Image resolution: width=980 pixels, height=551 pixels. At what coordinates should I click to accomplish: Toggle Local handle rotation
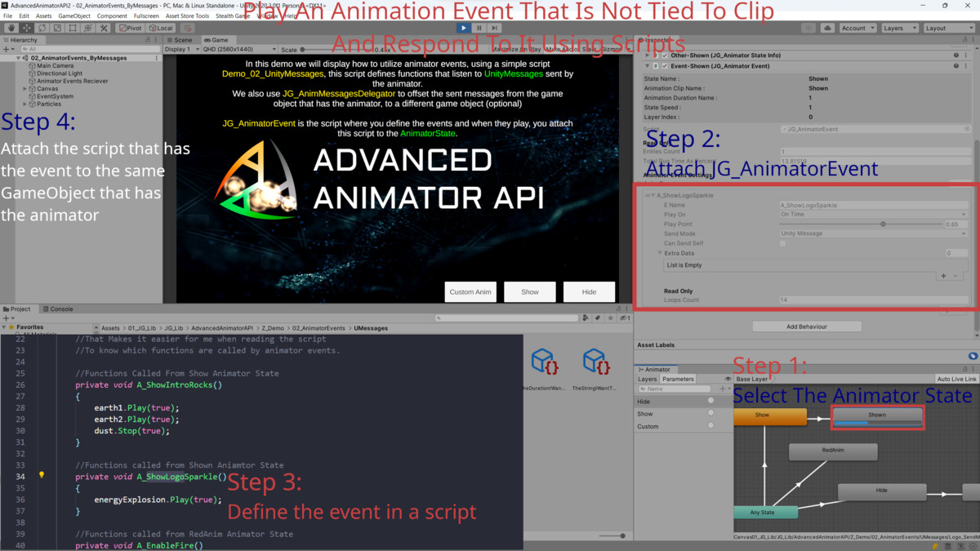click(161, 28)
